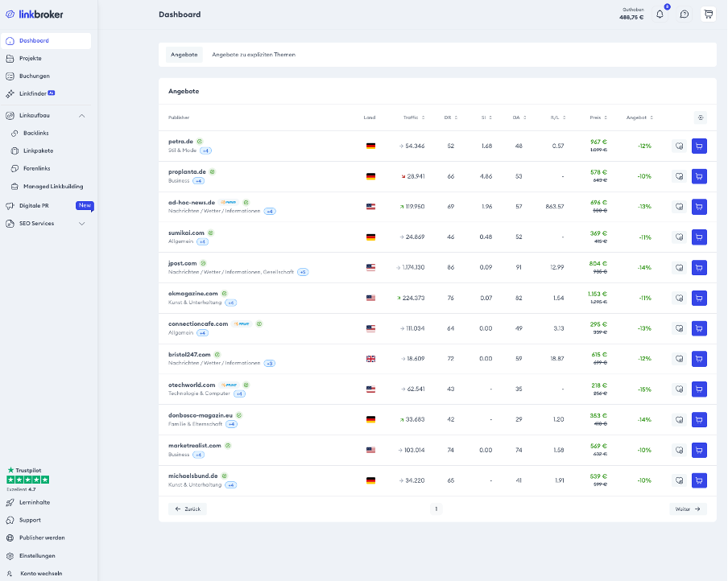Sort table by R/L column
728x581 pixels.
pyautogui.click(x=558, y=117)
